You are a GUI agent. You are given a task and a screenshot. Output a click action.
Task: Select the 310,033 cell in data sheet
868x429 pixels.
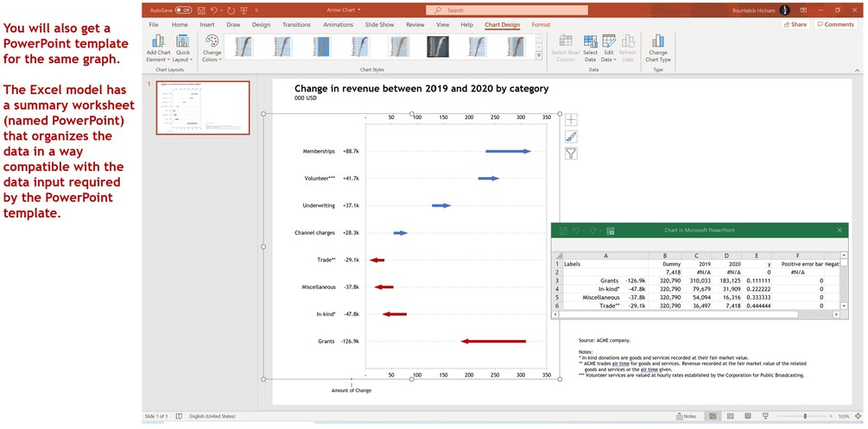click(x=697, y=281)
